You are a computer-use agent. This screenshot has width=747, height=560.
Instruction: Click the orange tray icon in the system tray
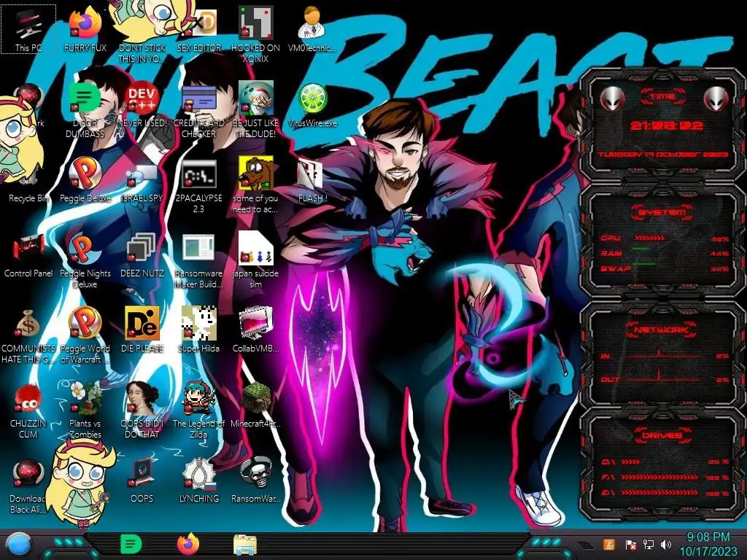coord(609,544)
